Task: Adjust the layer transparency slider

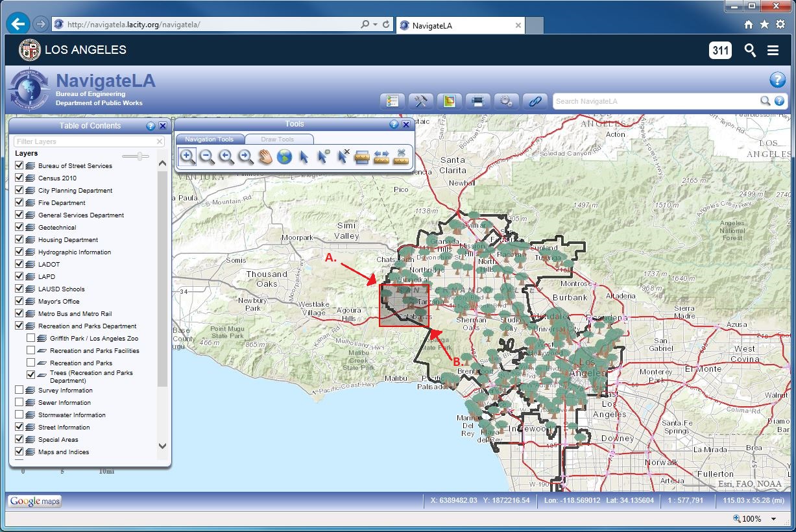Action: click(136, 156)
